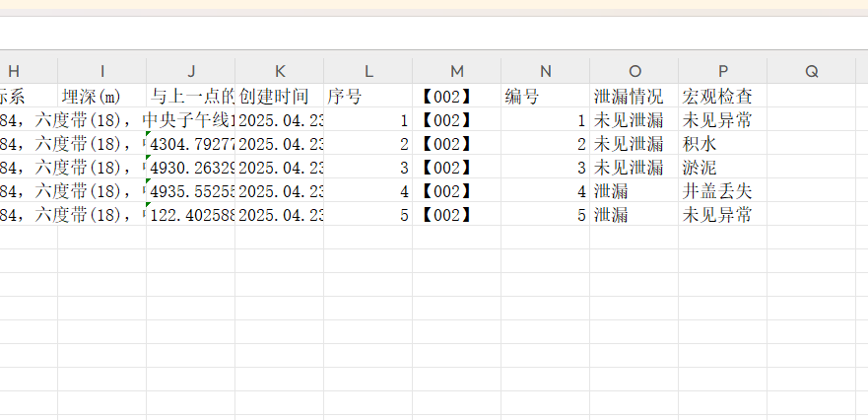
Task: Select entire column Q via header
Action: 811,71
